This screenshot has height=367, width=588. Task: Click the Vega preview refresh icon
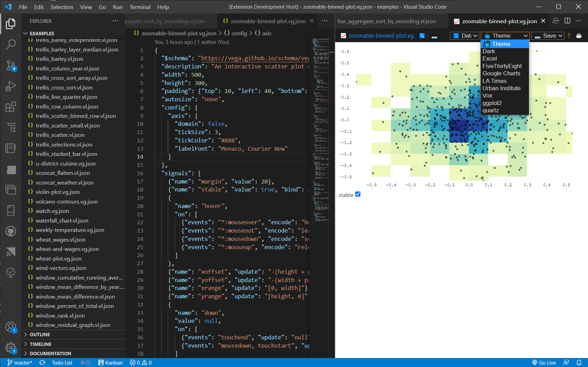point(422,36)
